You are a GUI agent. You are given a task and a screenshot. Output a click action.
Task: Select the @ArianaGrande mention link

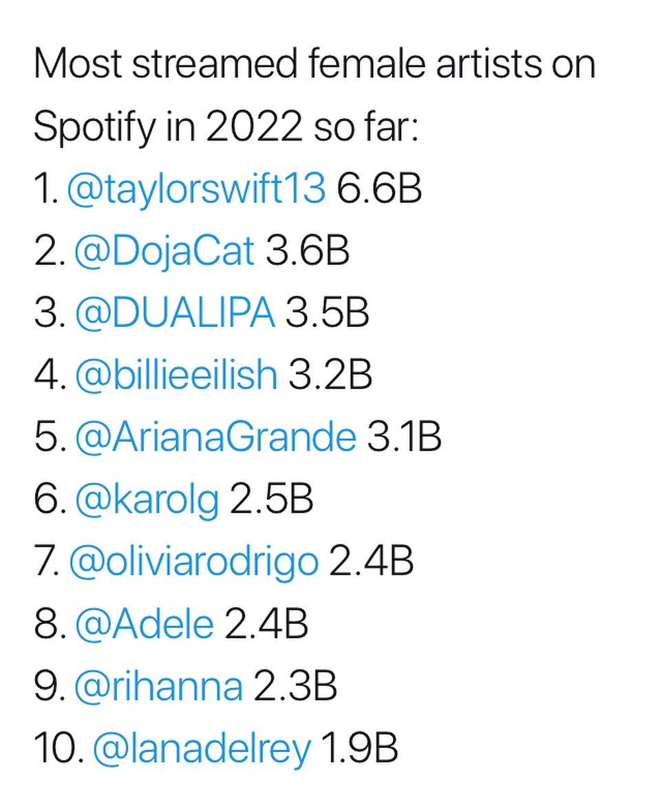(x=215, y=437)
